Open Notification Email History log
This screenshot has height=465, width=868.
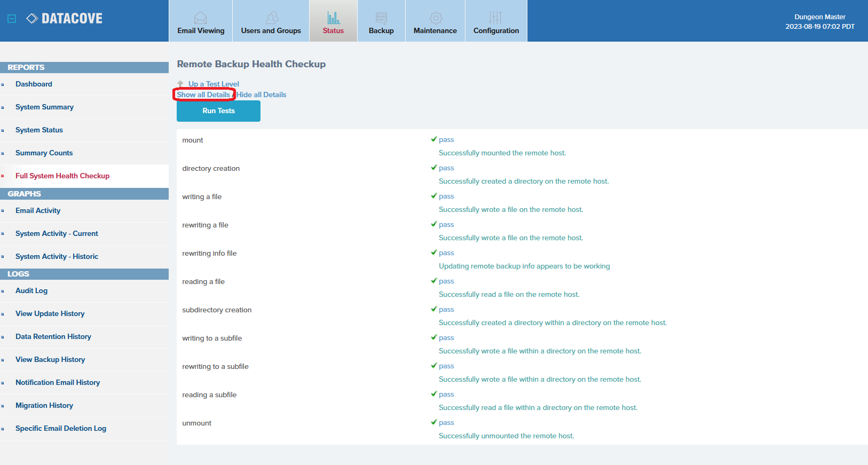pos(58,383)
